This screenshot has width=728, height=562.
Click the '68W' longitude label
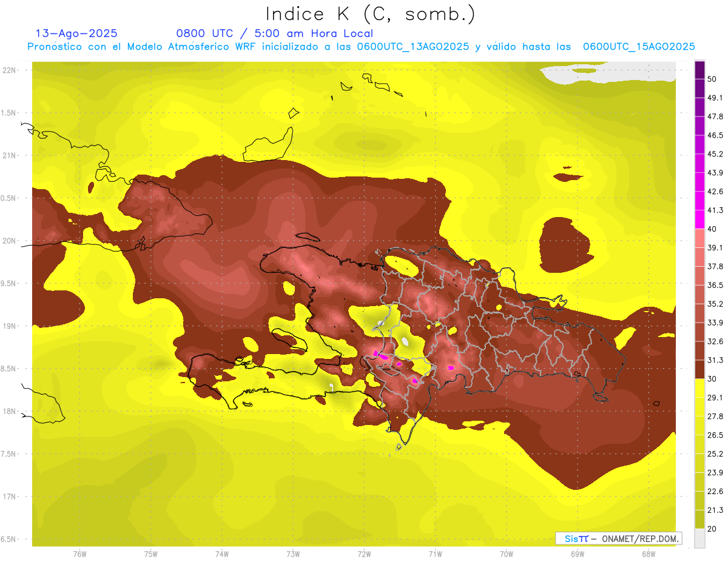pyautogui.click(x=648, y=554)
